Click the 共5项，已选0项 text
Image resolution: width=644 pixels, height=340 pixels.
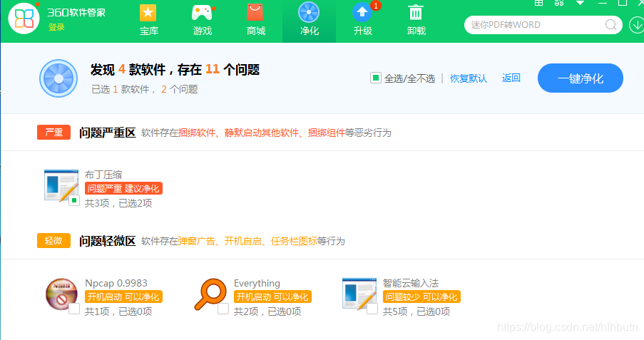pyautogui.click(x=416, y=311)
